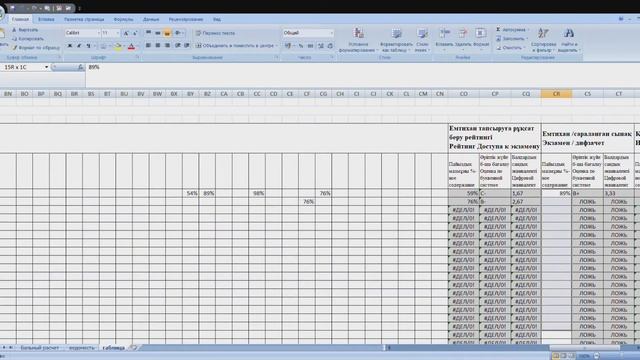Switch to the Рецензирование (Review) tab
The width and height of the screenshot is (640, 360).
coord(186,19)
